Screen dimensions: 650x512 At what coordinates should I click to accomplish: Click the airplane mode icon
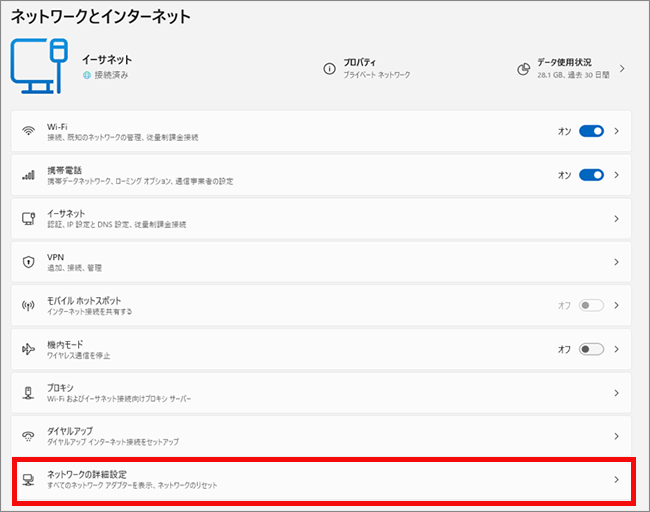(x=28, y=349)
